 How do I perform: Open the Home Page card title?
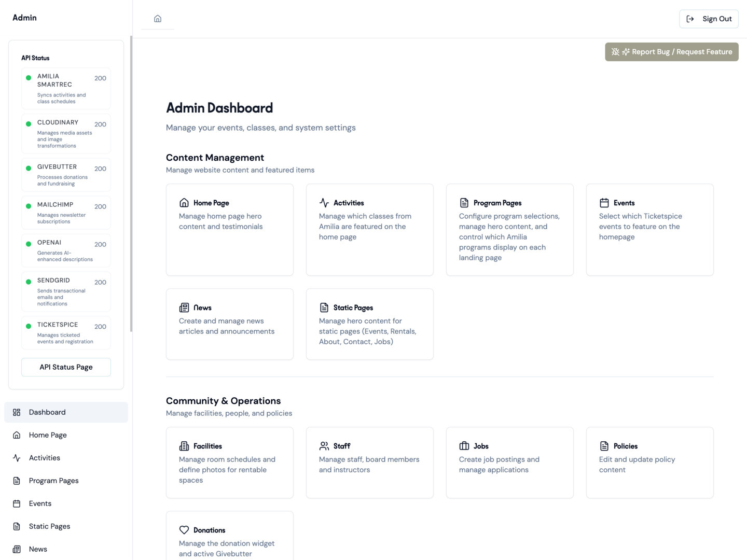(211, 203)
